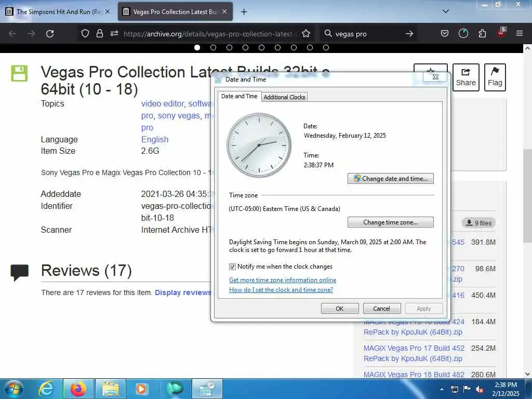Select the fourth carousel dot
Image resolution: width=532 pixels, height=399 pixels.
click(x=245, y=47)
